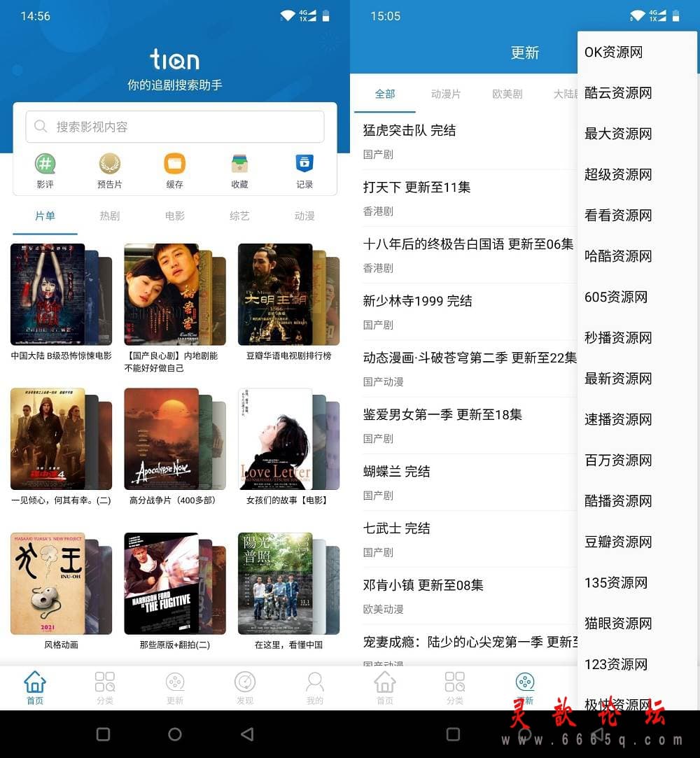Choose OK资源网 from the source menu
The height and width of the screenshot is (758, 700).
click(637, 52)
